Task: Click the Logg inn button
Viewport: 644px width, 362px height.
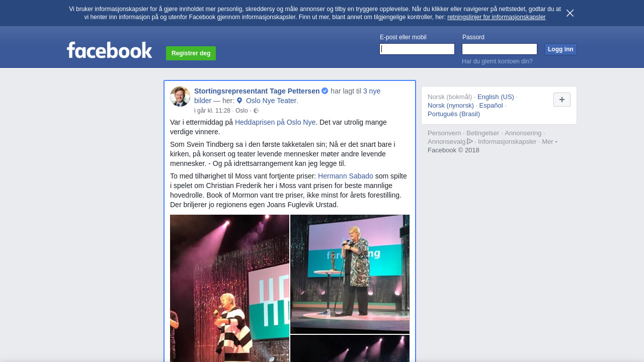Action: pos(560,49)
